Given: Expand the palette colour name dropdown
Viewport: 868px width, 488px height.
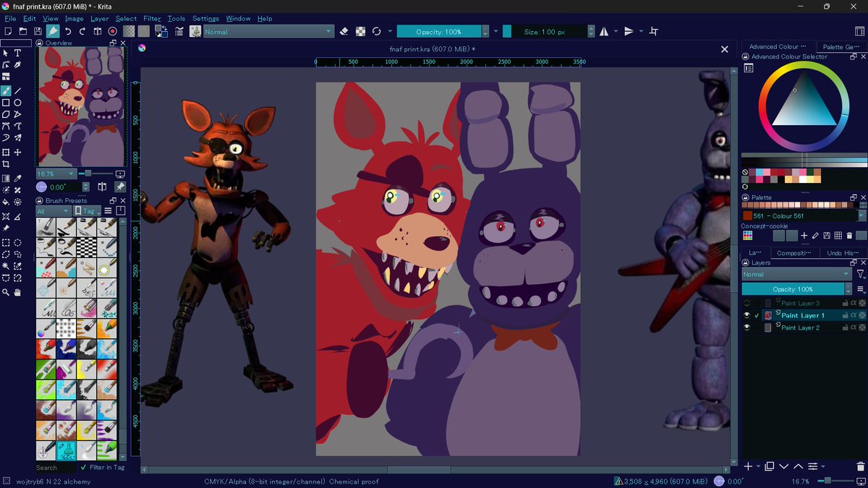Looking at the screenshot, I should click(x=861, y=215).
